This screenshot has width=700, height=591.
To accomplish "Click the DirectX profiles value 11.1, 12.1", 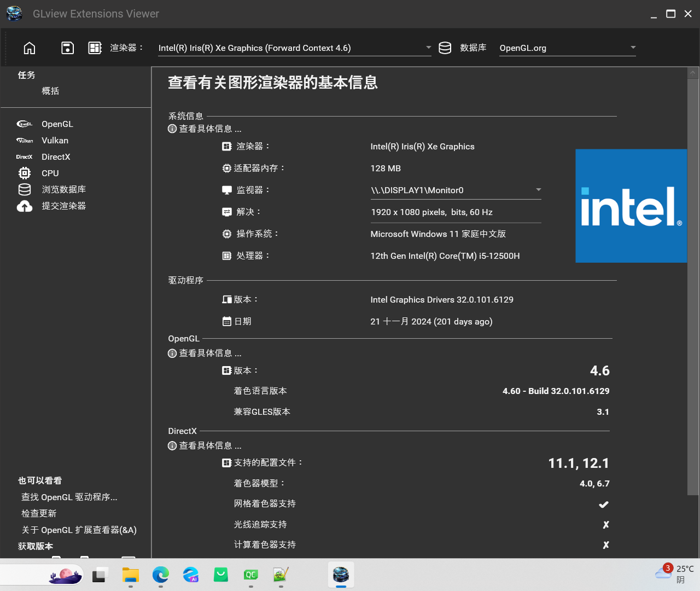I will (x=579, y=463).
